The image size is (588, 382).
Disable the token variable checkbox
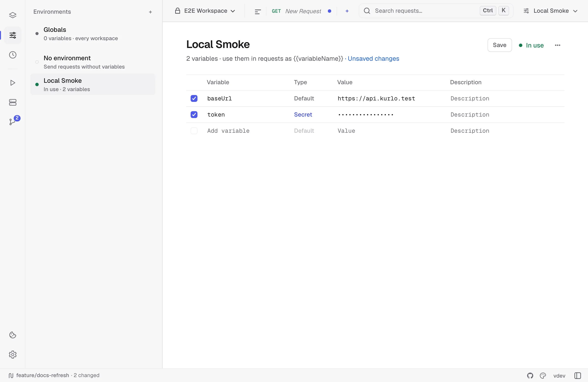tap(194, 115)
